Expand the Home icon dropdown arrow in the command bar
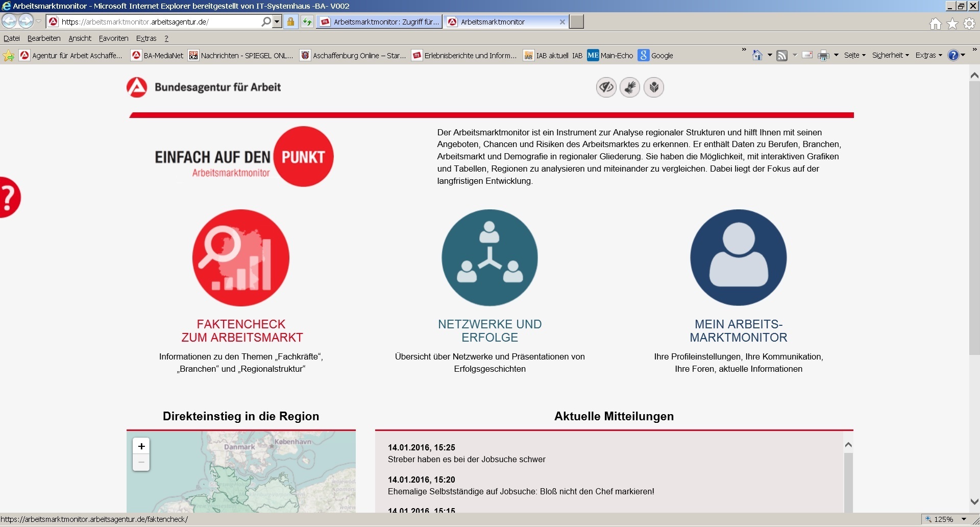980x527 pixels. coord(769,55)
